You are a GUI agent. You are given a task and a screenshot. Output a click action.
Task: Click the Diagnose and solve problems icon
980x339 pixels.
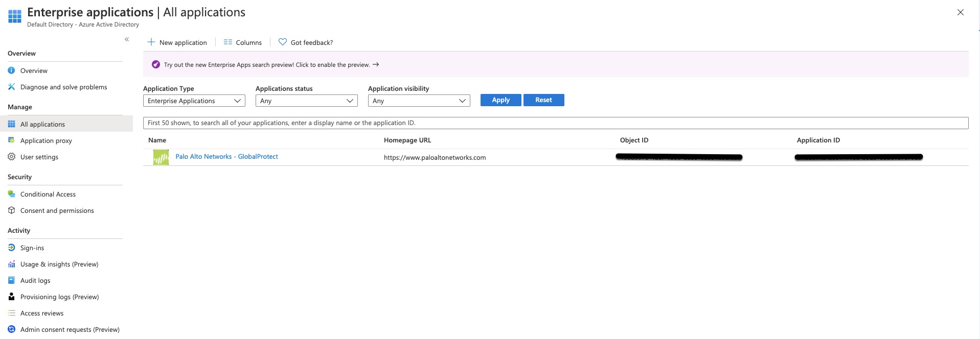11,87
